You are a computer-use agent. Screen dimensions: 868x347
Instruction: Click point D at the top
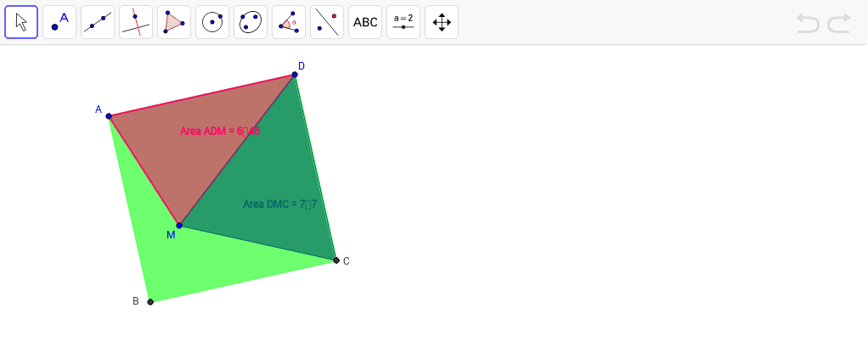(295, 75)
